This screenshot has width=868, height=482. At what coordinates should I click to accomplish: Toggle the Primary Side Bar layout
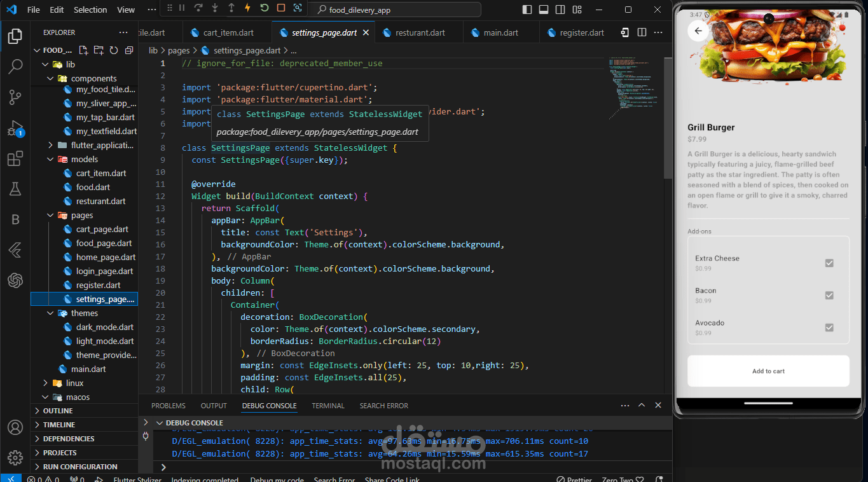(527, 10)
